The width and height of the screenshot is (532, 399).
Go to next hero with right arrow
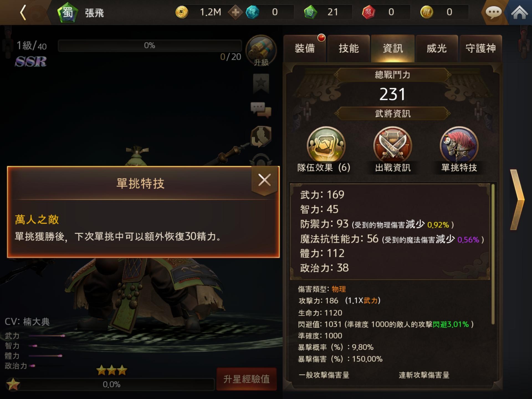point(517,199)
